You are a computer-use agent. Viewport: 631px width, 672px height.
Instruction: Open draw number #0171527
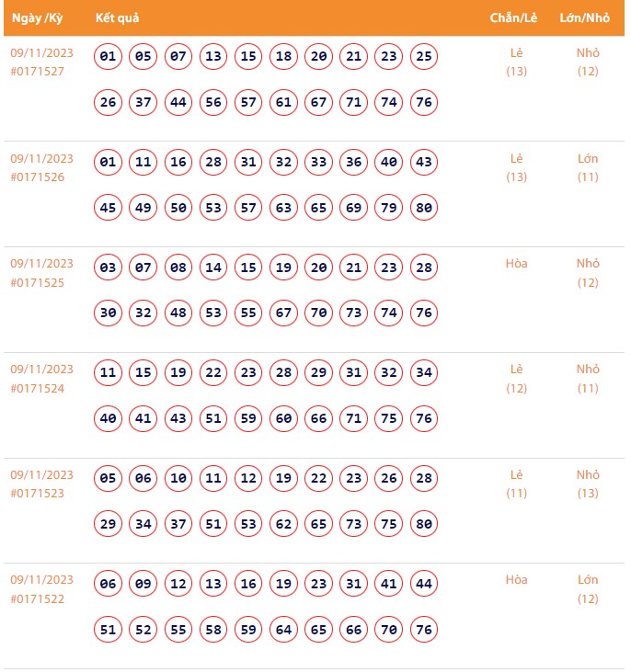(x=38, y=72)
